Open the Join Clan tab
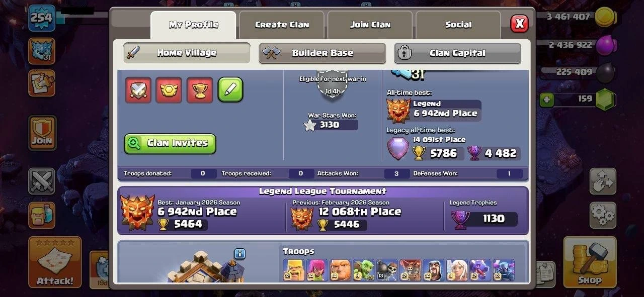 370,25
